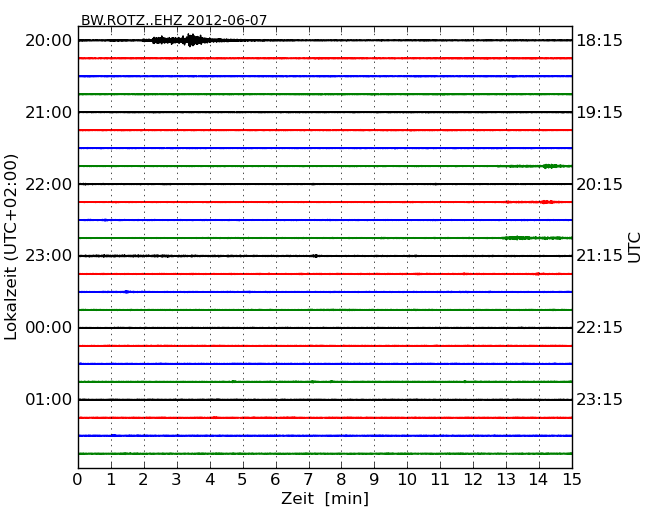Select the 23:00 local time label
650x520 pixels.
pos(49,255)
